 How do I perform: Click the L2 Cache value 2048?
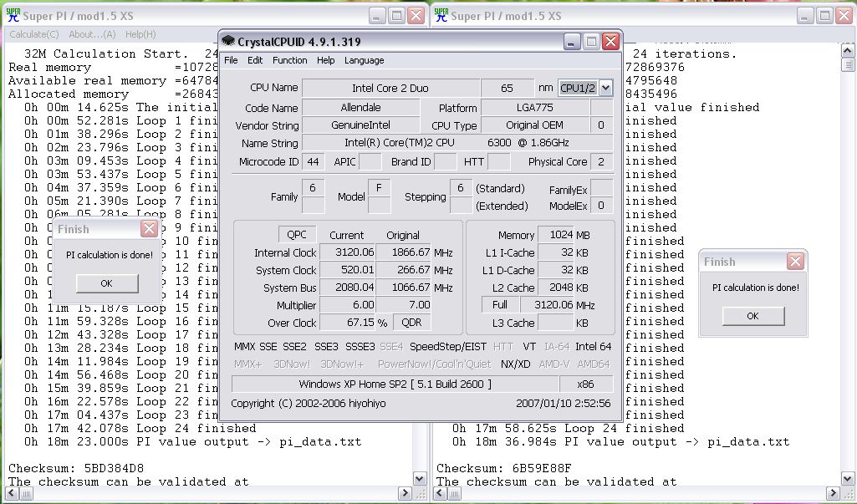pyautogui.click(x=556, y=288)
